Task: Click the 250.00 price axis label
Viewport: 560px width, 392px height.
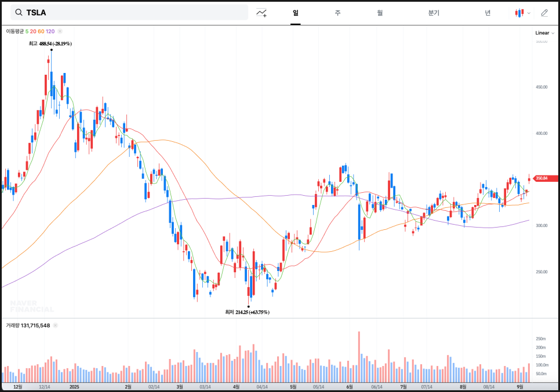Action: [541, 272]
